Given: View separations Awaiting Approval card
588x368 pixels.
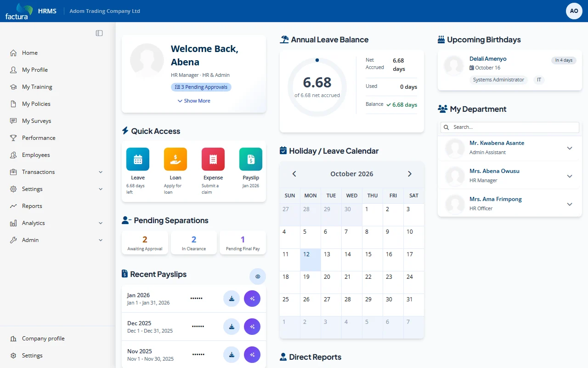Looking at the screenshot, I should pos(145,243).
